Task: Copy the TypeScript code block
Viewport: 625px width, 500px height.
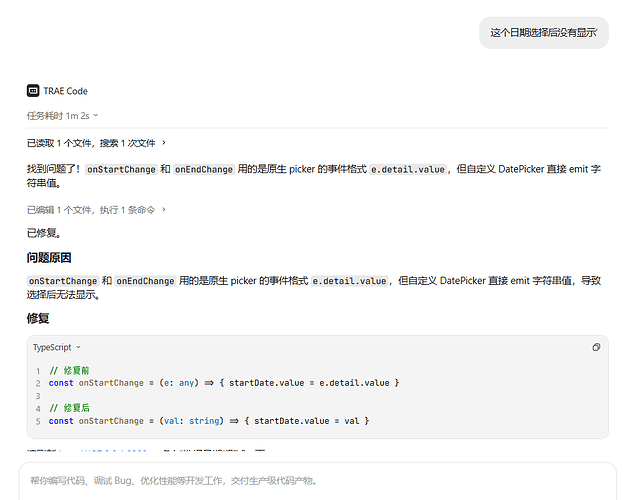Action: tap(596, 347)
